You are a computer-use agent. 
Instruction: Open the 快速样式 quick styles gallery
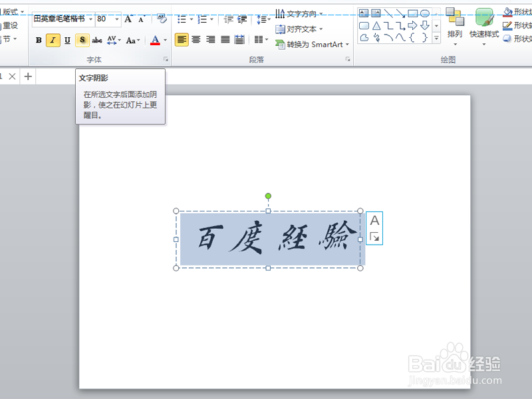(x=484, y=27)
